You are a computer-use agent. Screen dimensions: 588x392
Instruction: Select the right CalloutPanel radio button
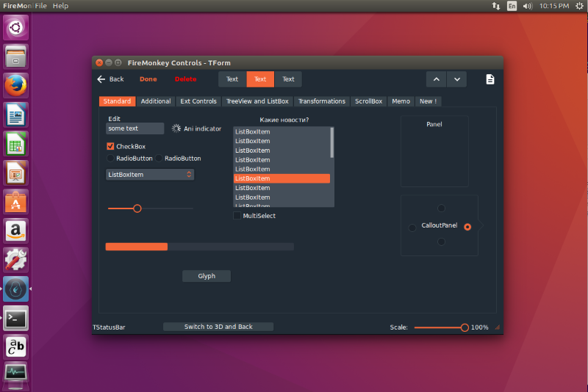click(x=467, y=227)
